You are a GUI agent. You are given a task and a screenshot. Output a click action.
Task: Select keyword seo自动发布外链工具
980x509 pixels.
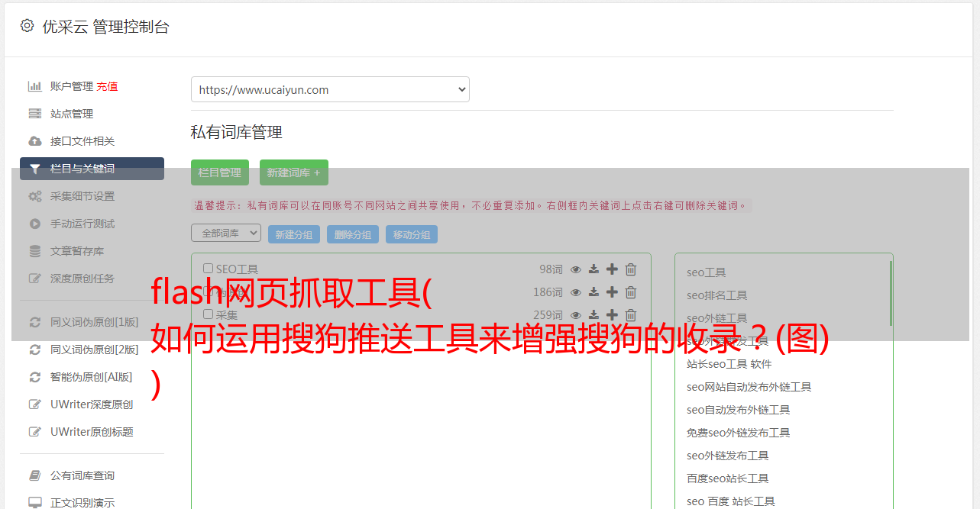pos(739,410)
